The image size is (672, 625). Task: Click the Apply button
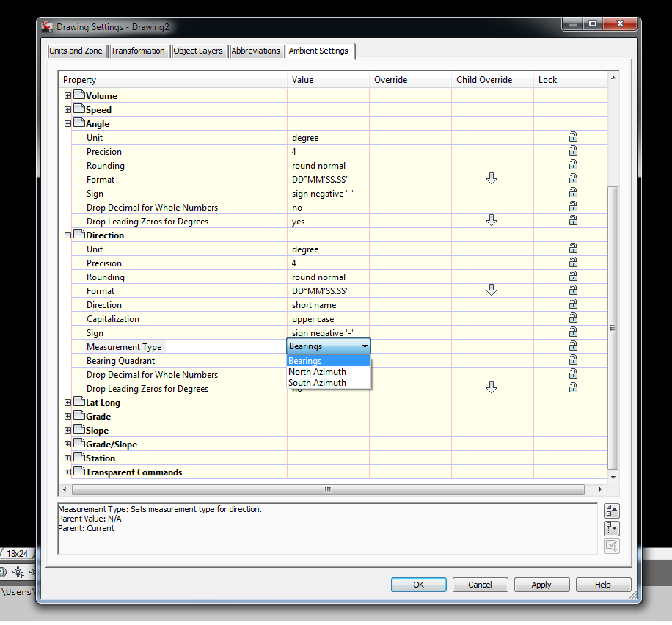(541, 585)
